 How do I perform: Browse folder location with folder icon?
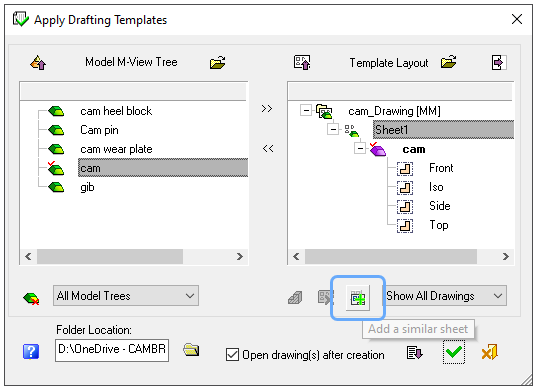click(191, 350)
